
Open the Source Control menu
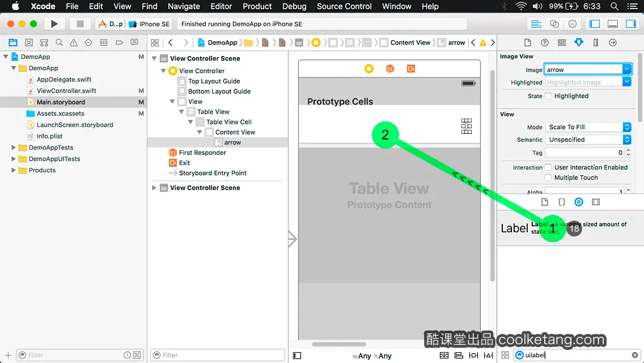click(x=344, y=6)
